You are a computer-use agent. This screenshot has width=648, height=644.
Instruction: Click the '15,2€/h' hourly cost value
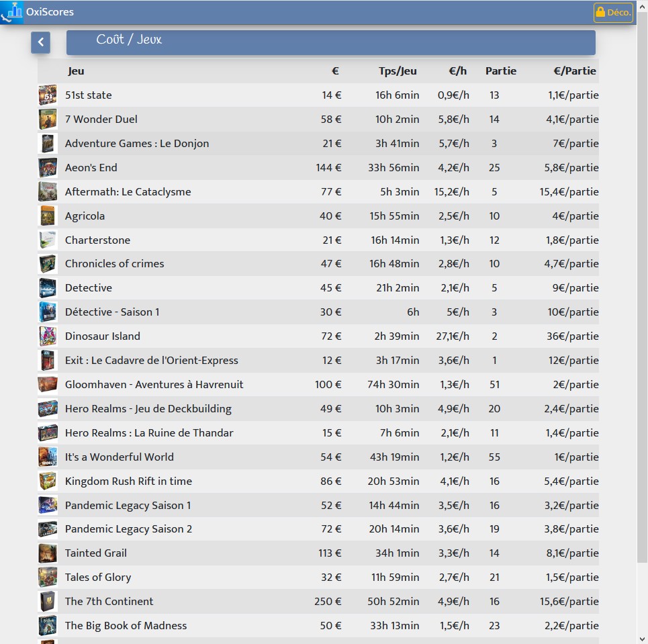(x=452, y=192)
